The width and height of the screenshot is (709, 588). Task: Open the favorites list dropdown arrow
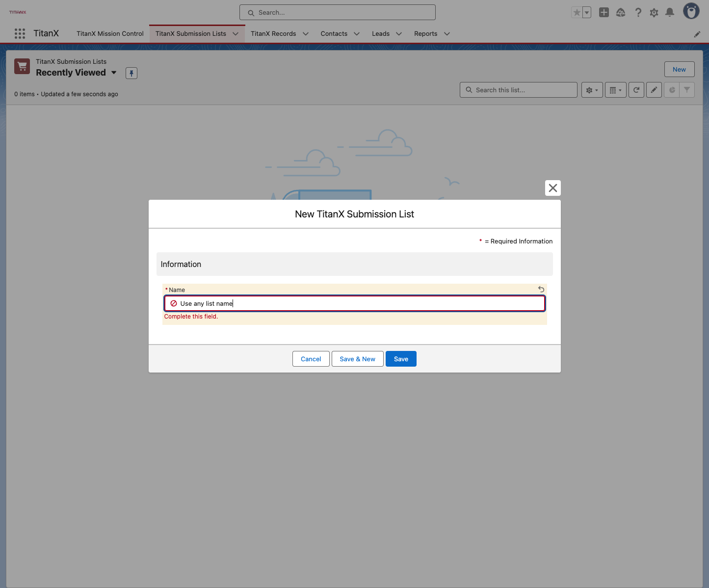click(587, 12)
